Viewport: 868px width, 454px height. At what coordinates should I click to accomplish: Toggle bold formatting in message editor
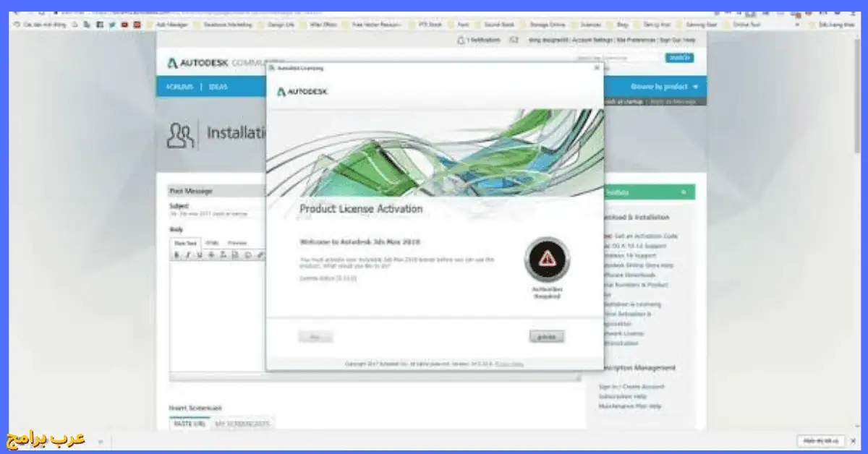[176, 254]
